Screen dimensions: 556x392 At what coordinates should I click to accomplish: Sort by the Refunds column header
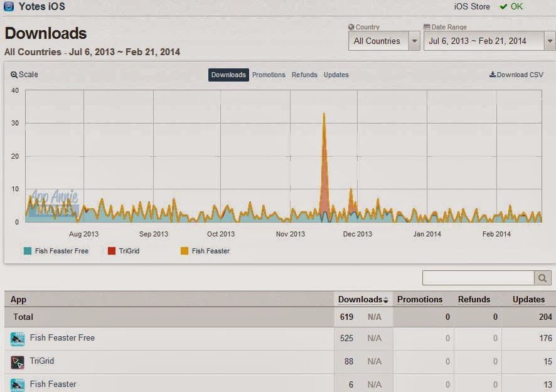(x=474, y=300)
